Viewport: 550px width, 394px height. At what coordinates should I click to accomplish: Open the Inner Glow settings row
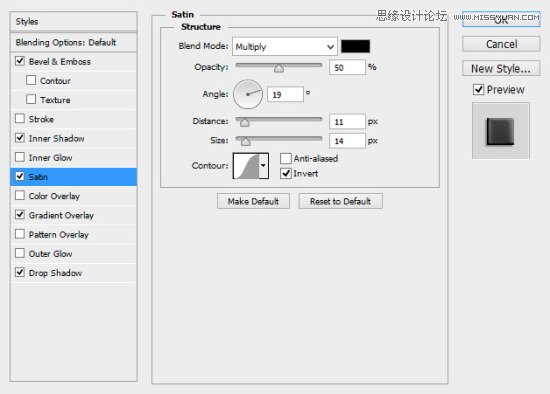74,158
